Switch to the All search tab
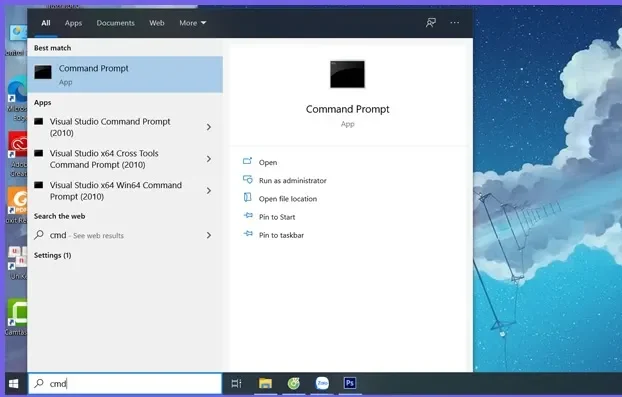Screen dimensions: 622x397 click(46, 23)
